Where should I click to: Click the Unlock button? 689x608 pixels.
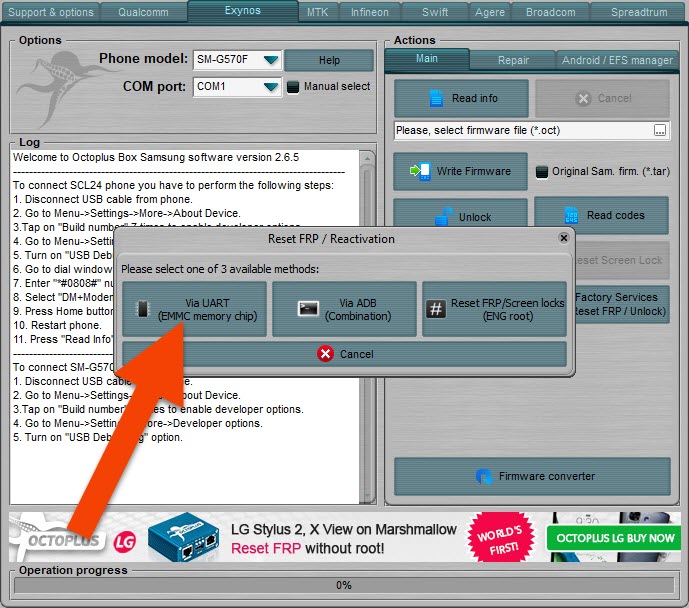point(461,213)
